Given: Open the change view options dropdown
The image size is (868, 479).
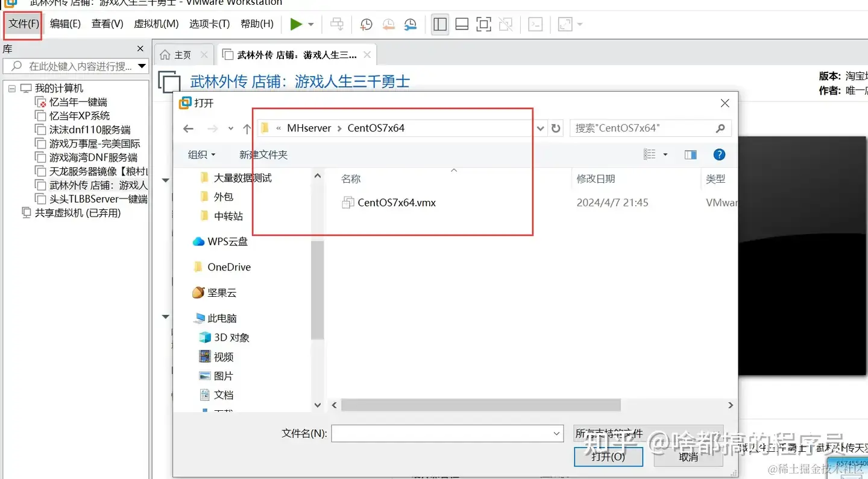Looking at the screenshot, I should (x=665, y=155).
